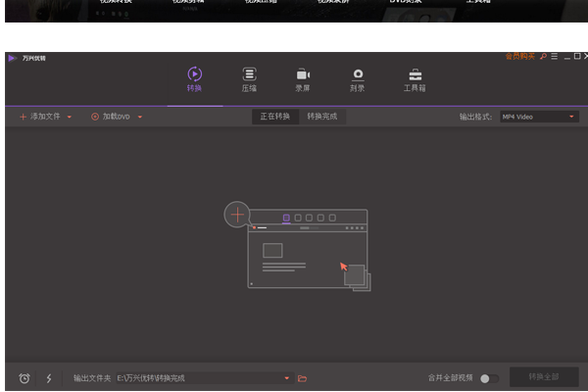Viewport: 588px width, 392px height.
Task: Click the 转换全部 button
Action: (x=543, y=377)
